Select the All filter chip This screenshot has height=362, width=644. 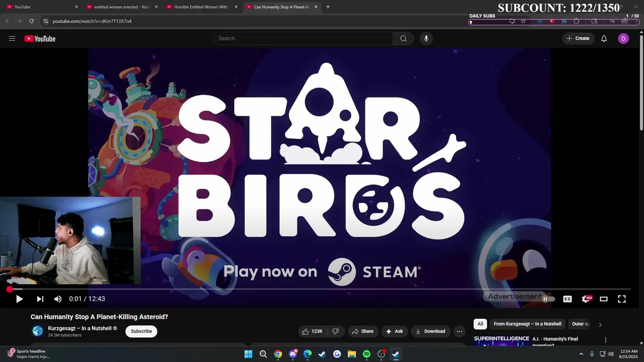click(x=480, y=324)
